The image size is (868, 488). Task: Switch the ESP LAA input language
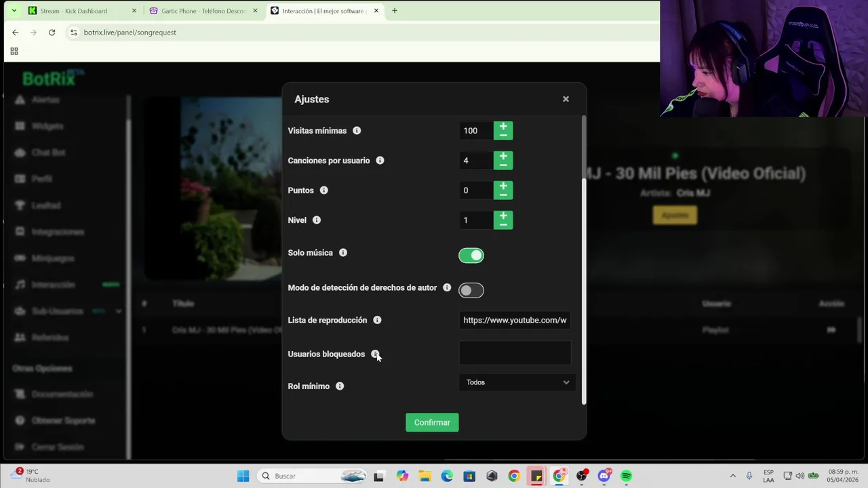pyautogui.click(x=768, y=476)
